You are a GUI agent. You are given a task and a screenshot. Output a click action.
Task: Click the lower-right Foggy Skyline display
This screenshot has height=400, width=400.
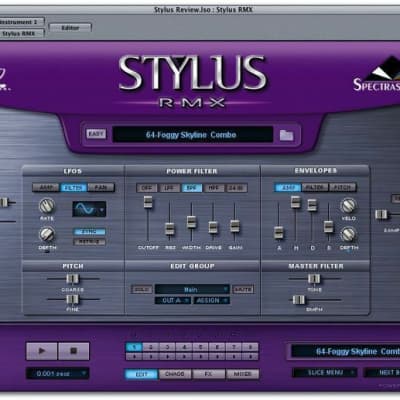click(x=345, y=351)
